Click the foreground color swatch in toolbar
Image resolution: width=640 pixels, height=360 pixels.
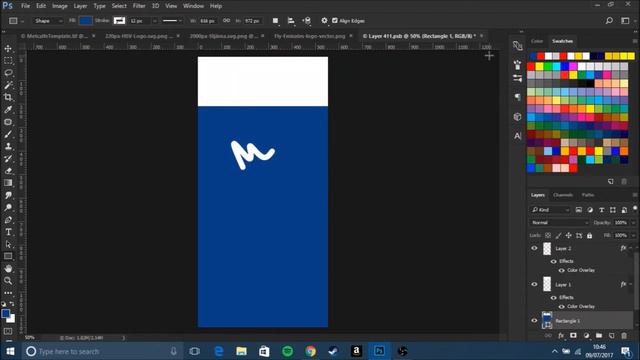(6, 313)
